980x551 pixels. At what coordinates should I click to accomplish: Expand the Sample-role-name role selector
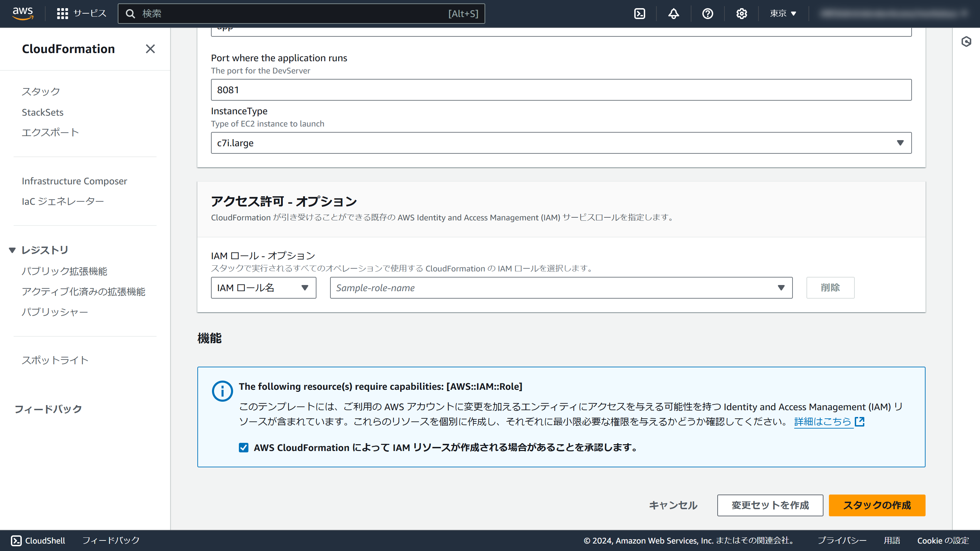coord(561,288)
